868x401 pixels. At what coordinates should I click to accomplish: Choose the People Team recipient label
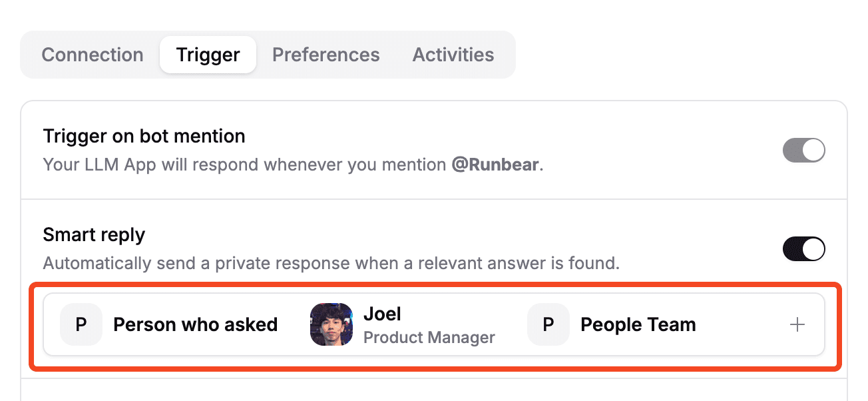coord(638,325)
